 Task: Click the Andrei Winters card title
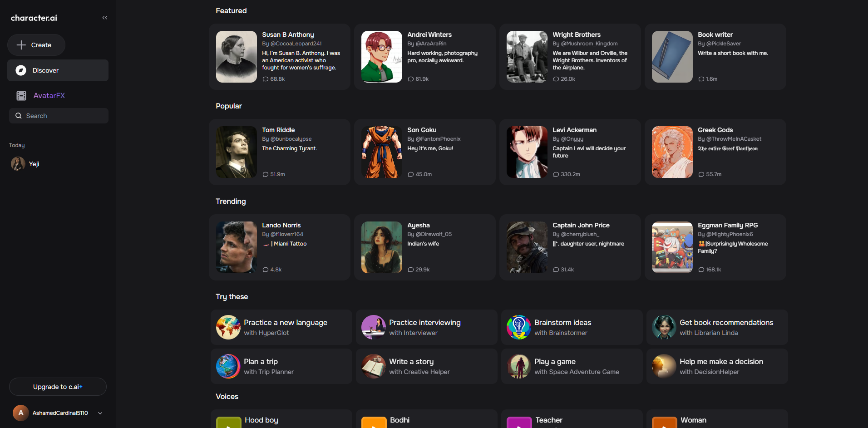(429, 34)
